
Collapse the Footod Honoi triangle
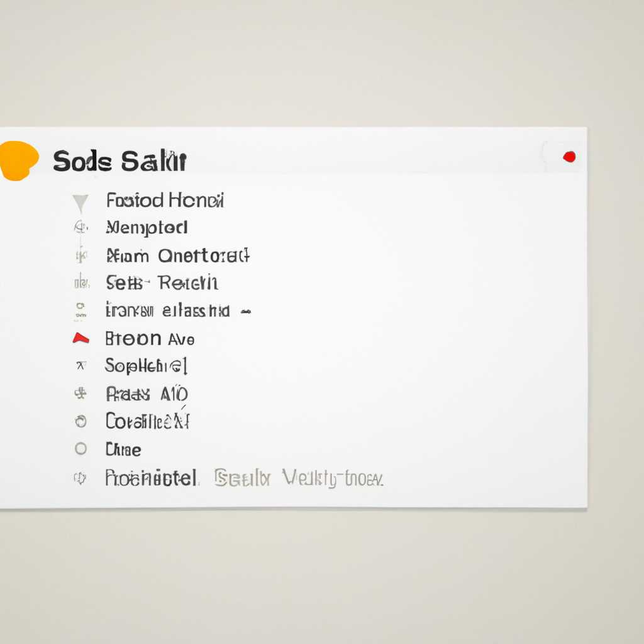pos(80,203)
